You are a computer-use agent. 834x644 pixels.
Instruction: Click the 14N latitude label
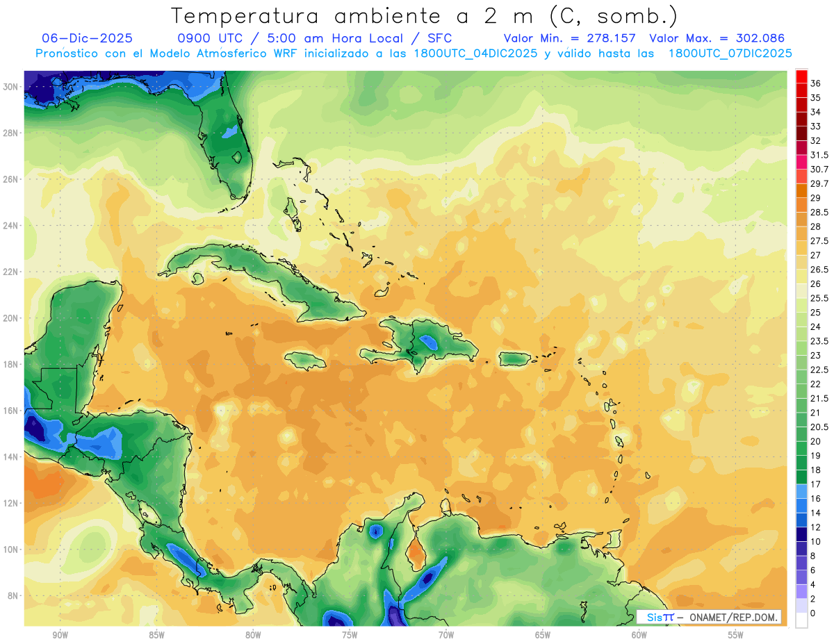[11, 456]
